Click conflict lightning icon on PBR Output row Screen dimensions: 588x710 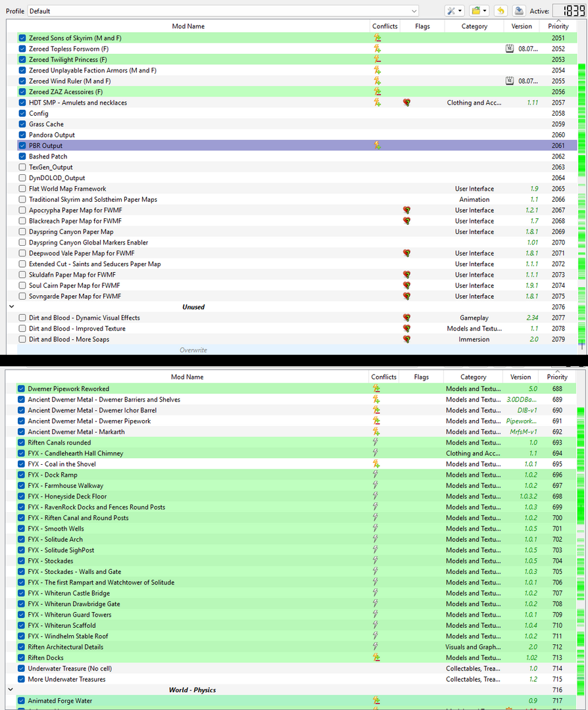pyautogui.click(x=377, y=146)
